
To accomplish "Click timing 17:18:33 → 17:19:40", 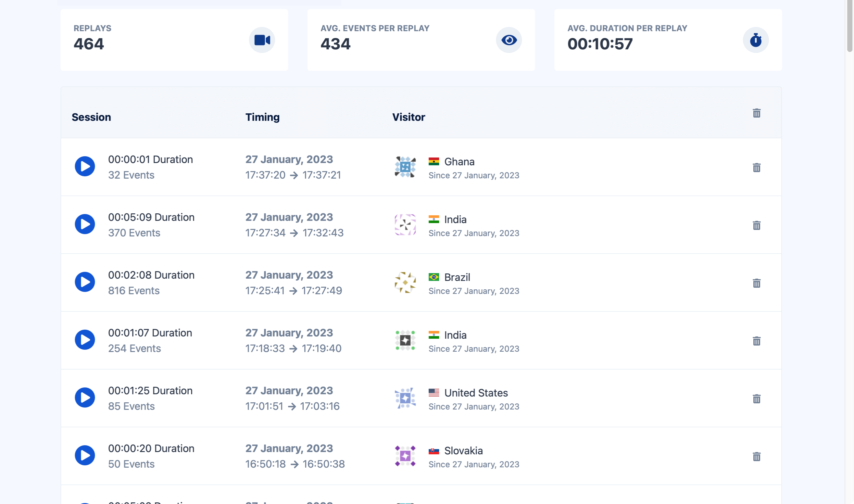I will (x=294, y=348).
